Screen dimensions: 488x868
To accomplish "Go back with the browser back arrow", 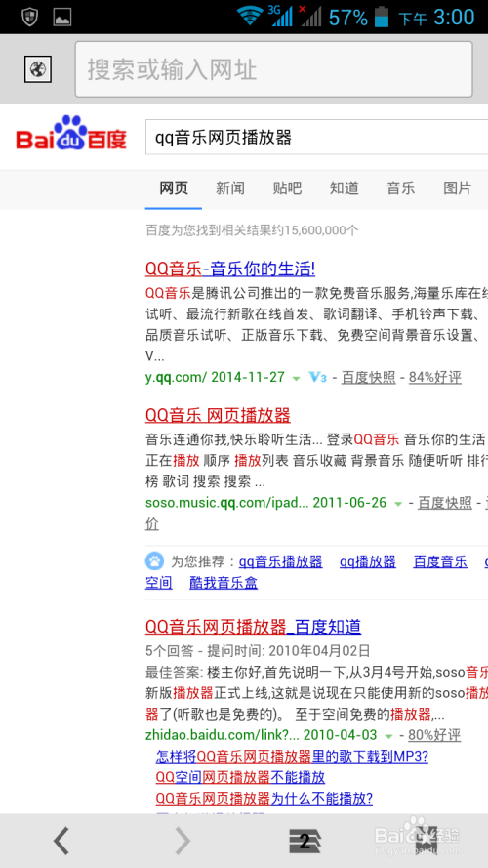I will pyautogui.click(x=61, y=841).
